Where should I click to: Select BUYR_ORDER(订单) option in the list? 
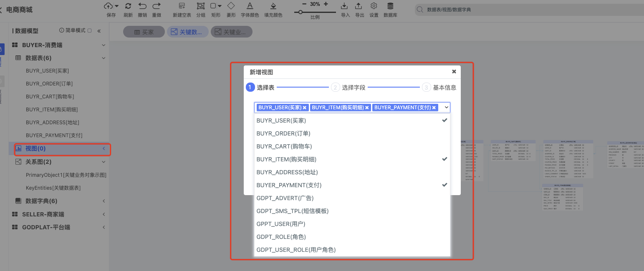[x=283, y=133]
